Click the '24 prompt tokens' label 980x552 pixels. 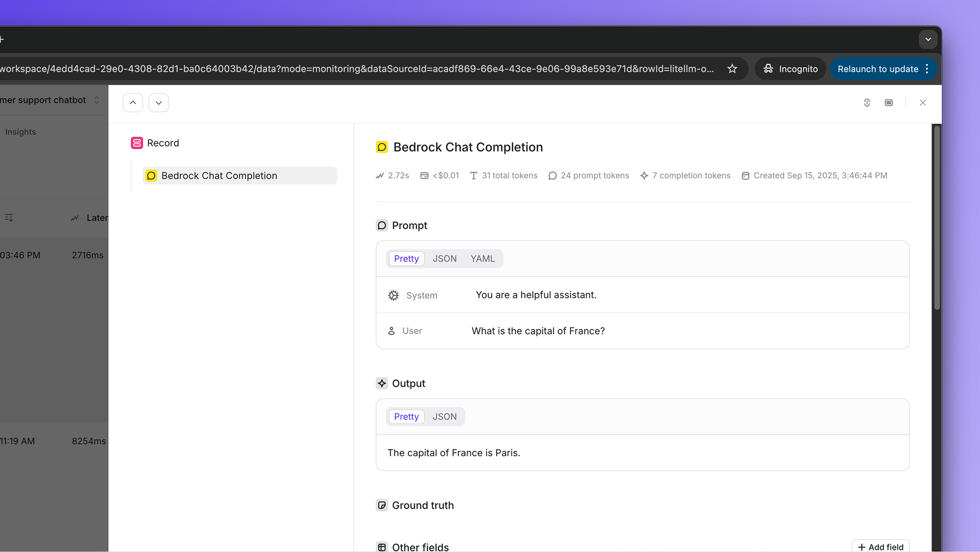tap(595, 175)
